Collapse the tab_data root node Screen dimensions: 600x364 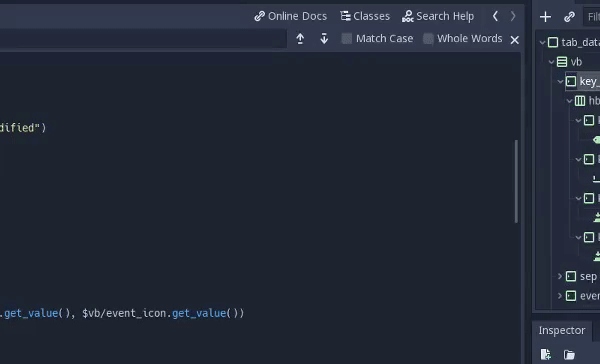pyautogui.click(x=542, y=42)
